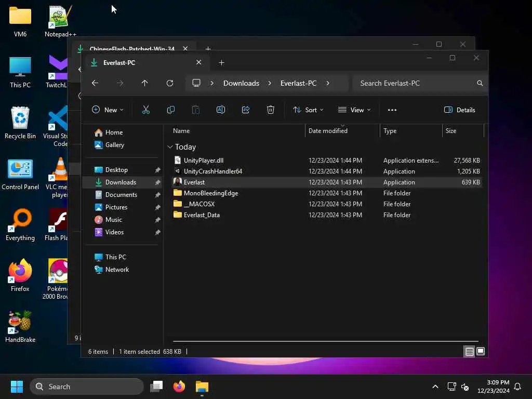Select the UnityPlayer.dll file

[x=326, y=160]
